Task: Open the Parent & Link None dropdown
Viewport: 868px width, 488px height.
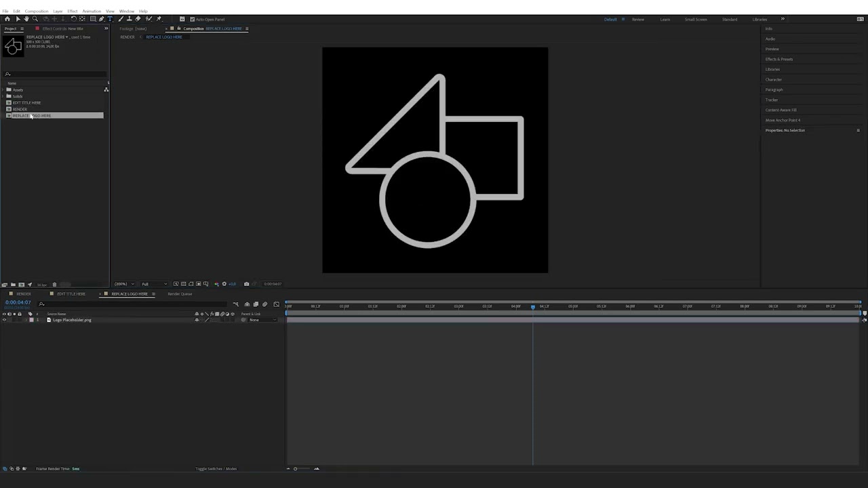Action: (262, 320)
